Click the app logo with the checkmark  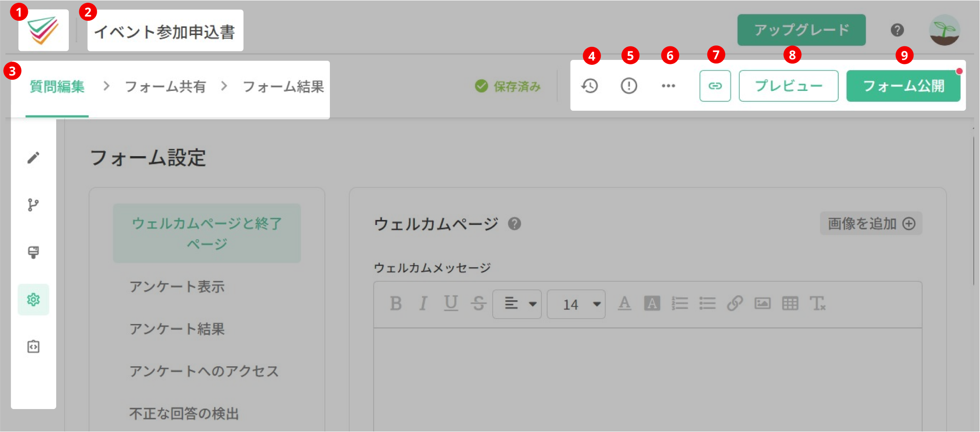pyautogui.click(x=43, y=30)
